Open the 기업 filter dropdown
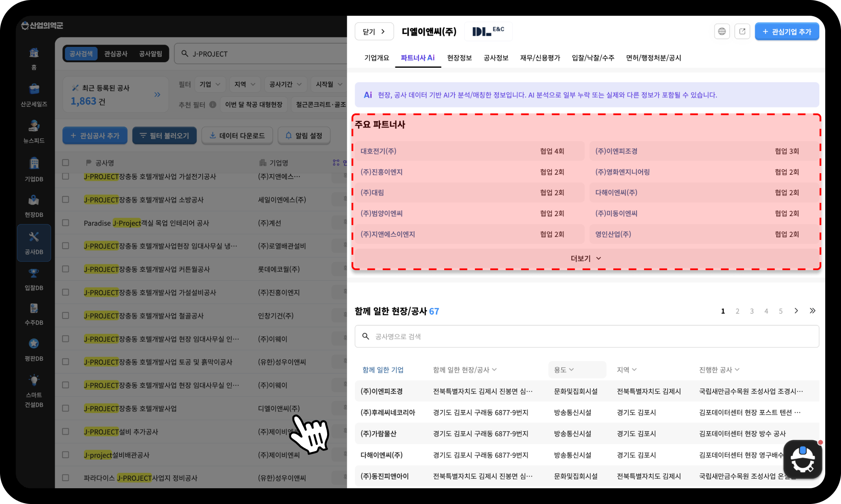841x504 pixels. pyautogui.click(x=210, y=84)
